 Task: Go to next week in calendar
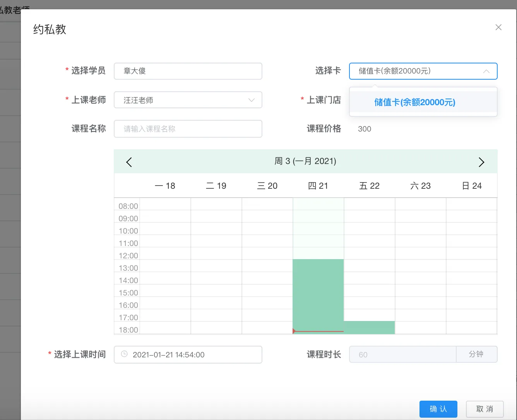(x=481, y=162)
